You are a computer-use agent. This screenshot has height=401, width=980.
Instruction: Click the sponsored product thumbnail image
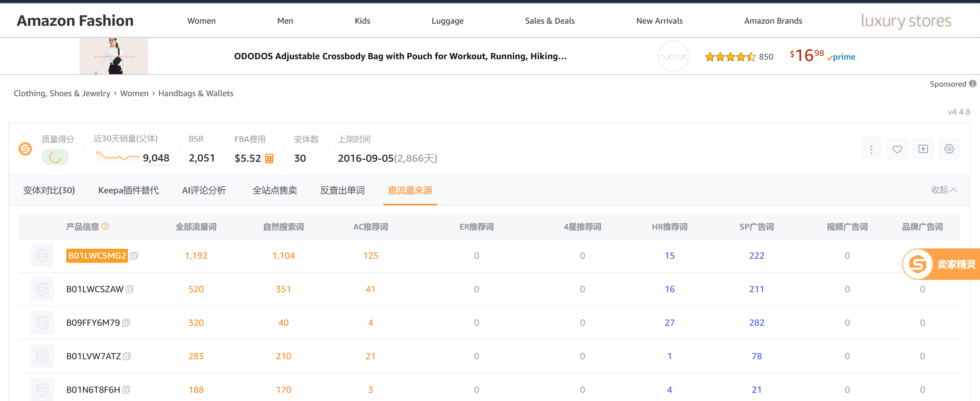tap(114, 56)
